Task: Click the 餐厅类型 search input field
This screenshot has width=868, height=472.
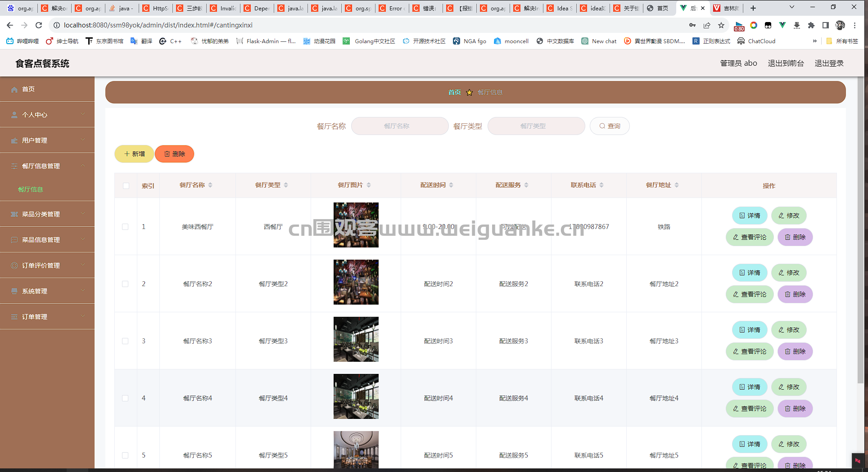Action: (536, 126)
